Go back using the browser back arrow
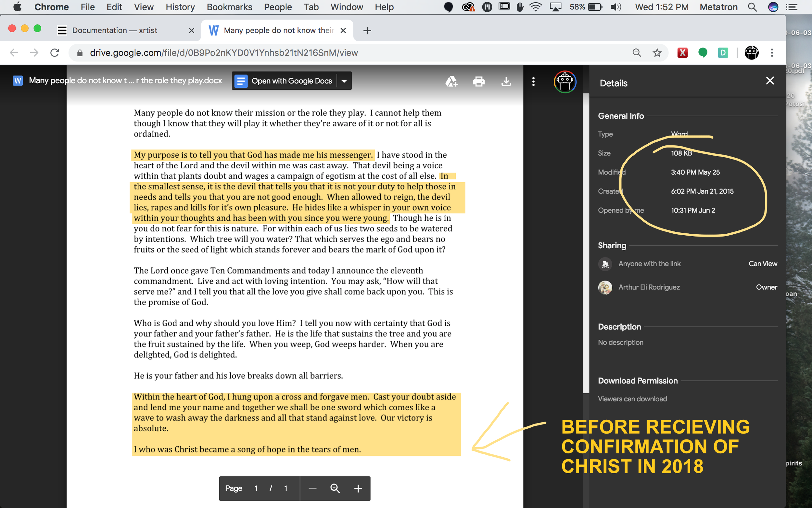This screenshot has height=508, width=812. (x=13, y=53)
